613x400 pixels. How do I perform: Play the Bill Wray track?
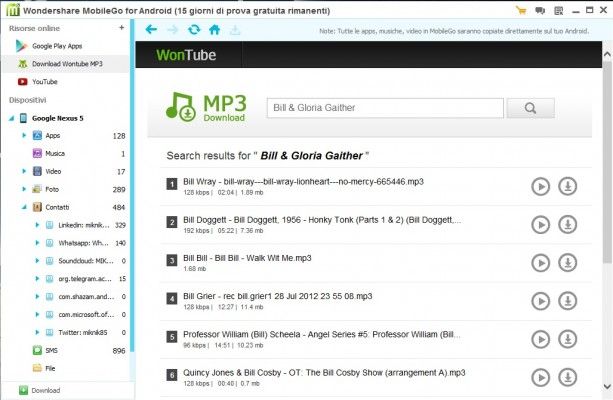[x=541, y=187]
